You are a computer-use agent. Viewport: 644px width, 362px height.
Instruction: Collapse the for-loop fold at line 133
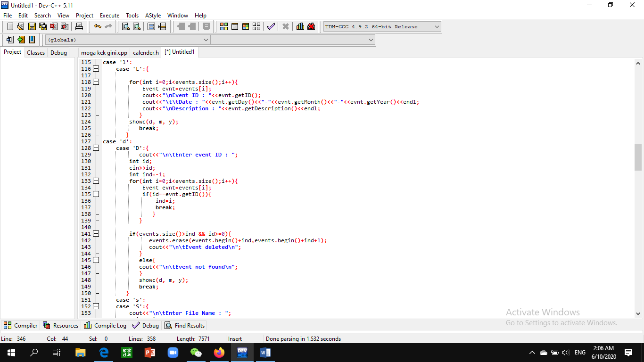pos(96,181)
